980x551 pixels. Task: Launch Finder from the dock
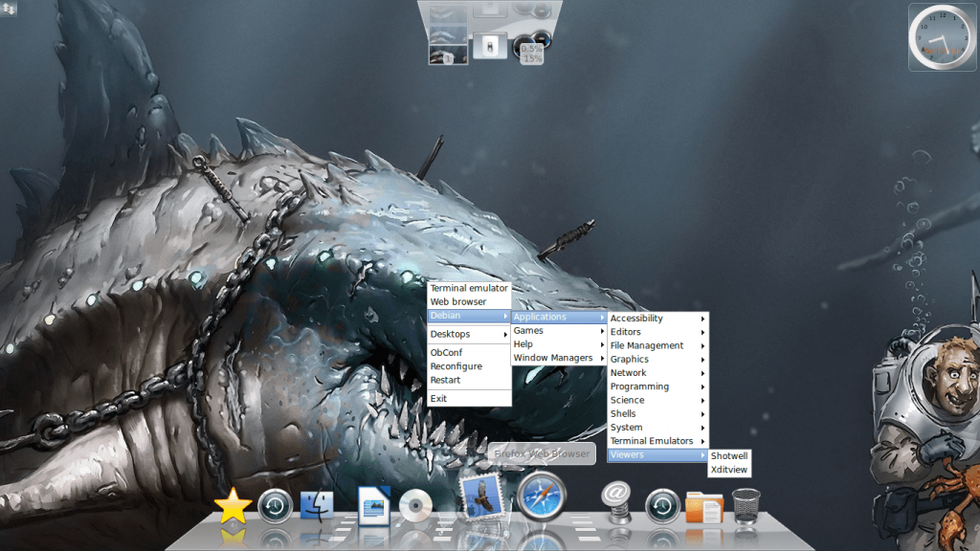317,505
